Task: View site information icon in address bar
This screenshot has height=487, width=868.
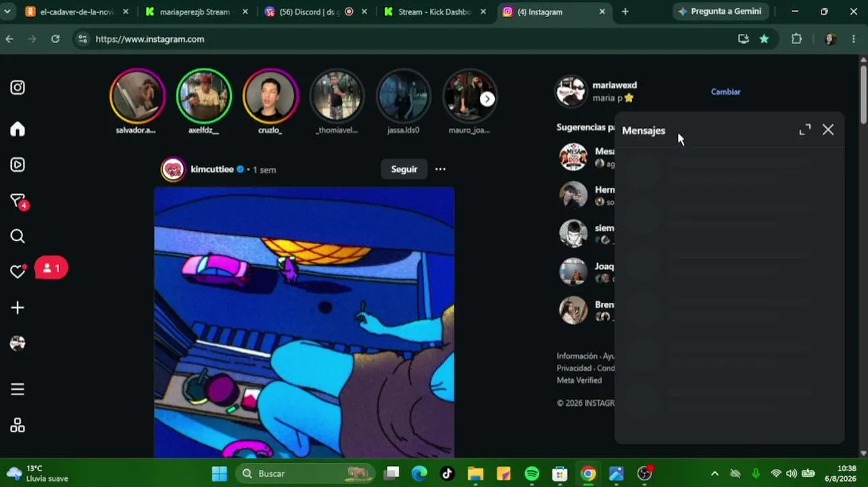Action: [82, 39]
